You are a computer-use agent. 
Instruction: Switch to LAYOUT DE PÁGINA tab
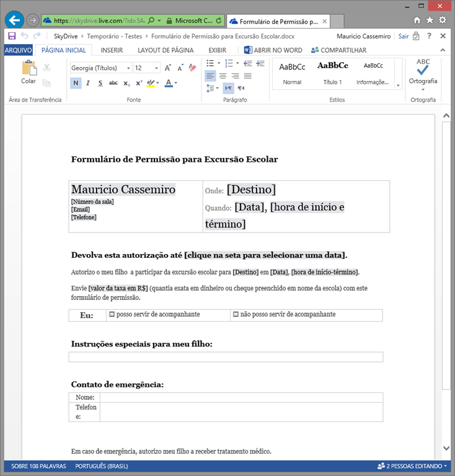coord(166,50)
